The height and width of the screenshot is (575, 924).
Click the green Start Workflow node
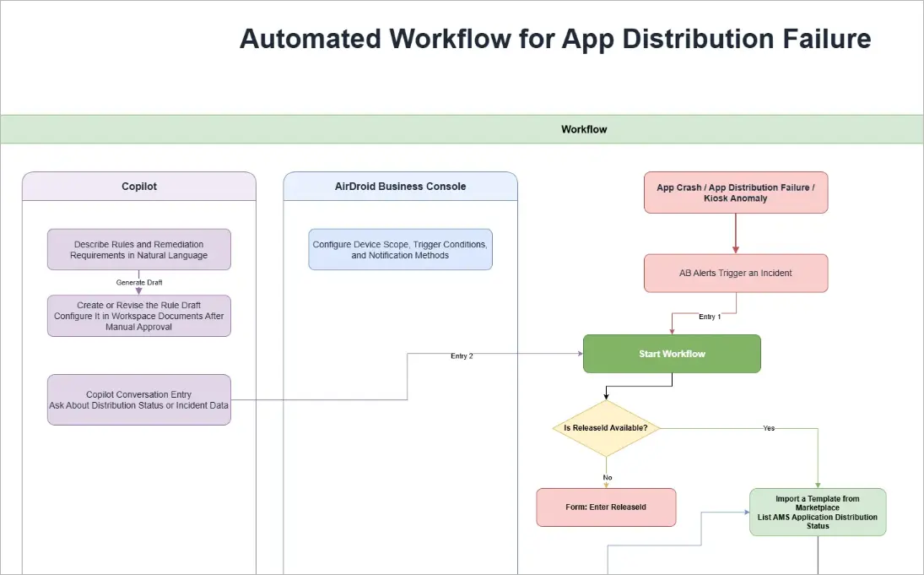tap(672, 354)
